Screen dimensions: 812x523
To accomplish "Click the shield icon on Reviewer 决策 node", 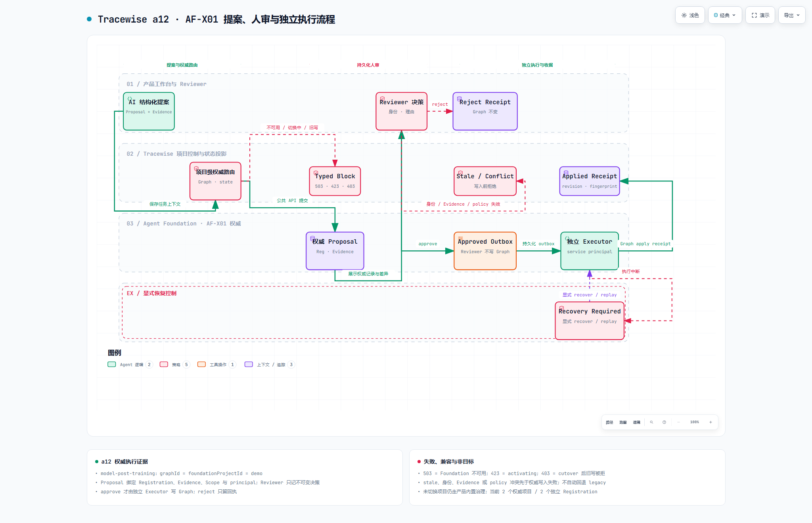I will pyautogui.click(x=382, y=99).
